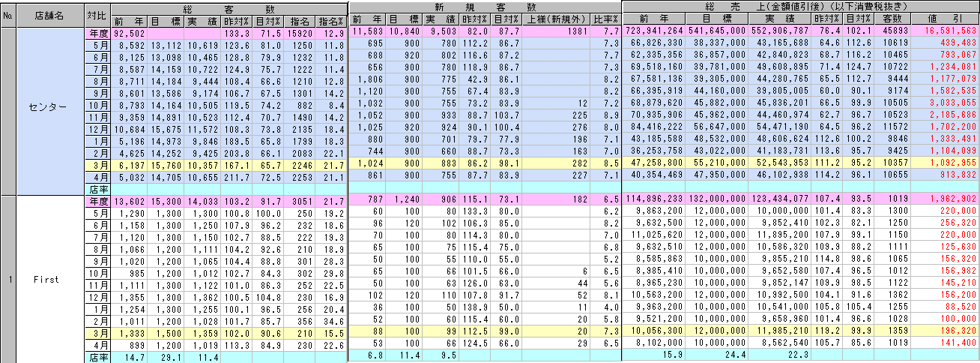
Task: Click the 比率% column header
Action: [605, 19]
